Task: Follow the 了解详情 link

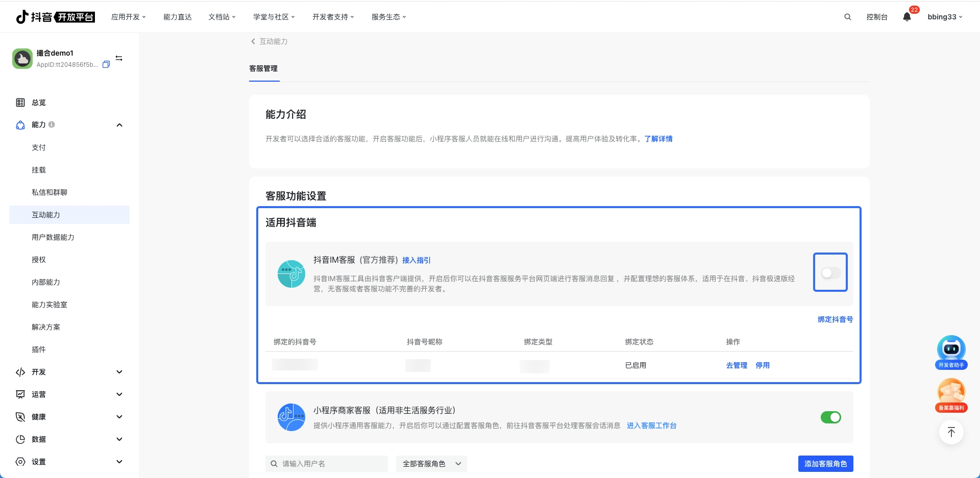Action: point(658,139)
